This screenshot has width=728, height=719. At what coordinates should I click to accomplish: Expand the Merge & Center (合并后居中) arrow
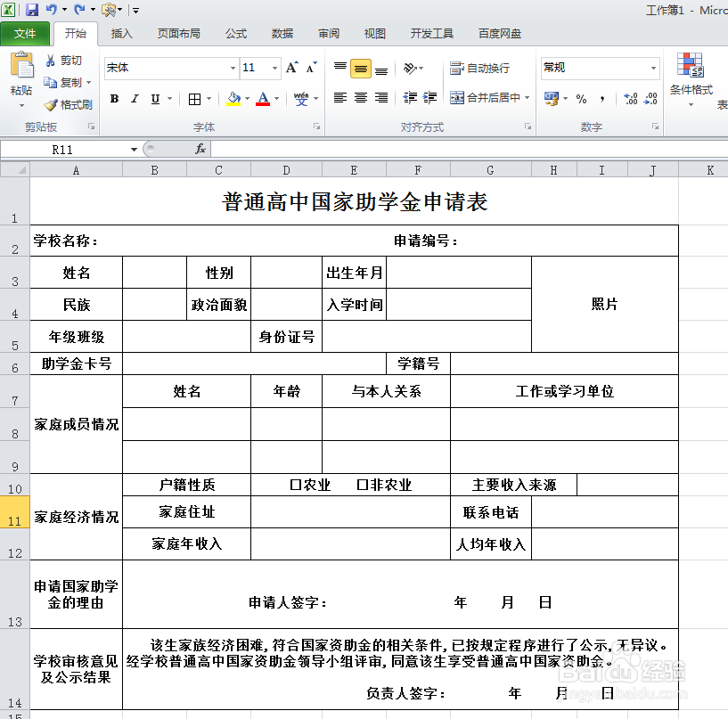527,98
